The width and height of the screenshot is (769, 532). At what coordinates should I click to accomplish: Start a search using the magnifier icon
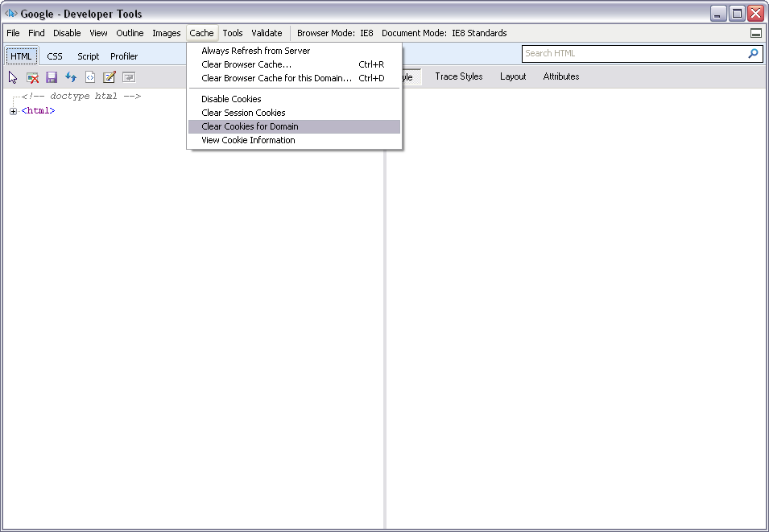click(751, 53)
